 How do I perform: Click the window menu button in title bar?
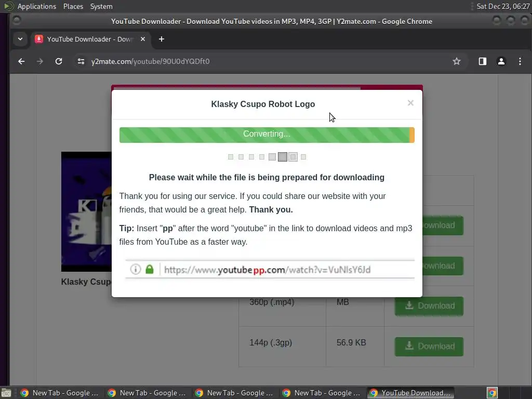coord(16,21)
